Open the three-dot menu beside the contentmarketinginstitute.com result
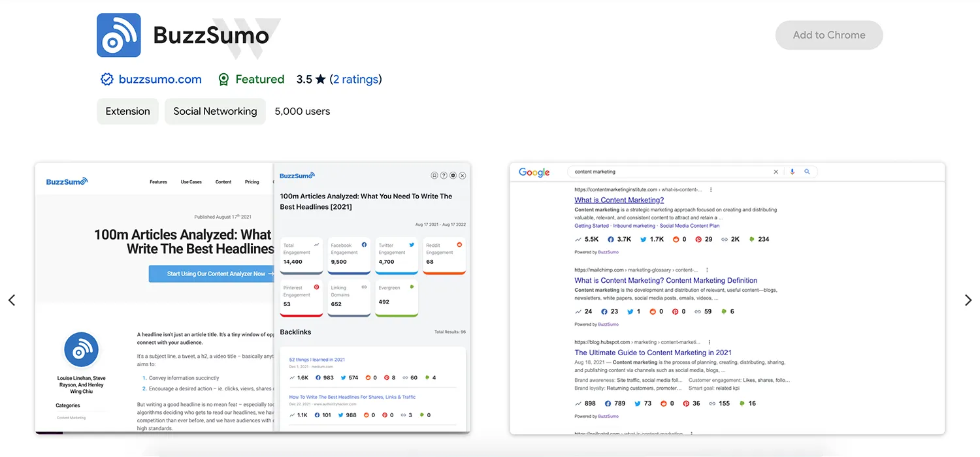This screenshot has height=457, width=980. pos(711,189)
